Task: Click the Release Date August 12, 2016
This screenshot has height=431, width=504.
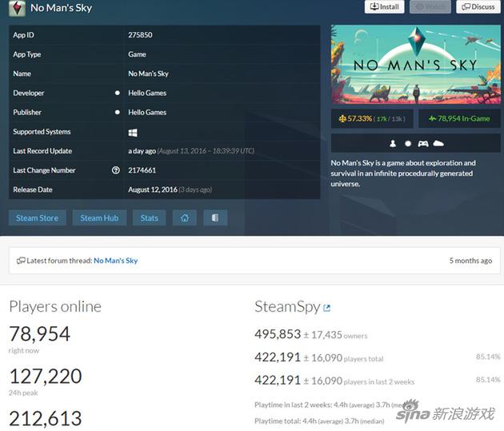Action: click(153, 190)
